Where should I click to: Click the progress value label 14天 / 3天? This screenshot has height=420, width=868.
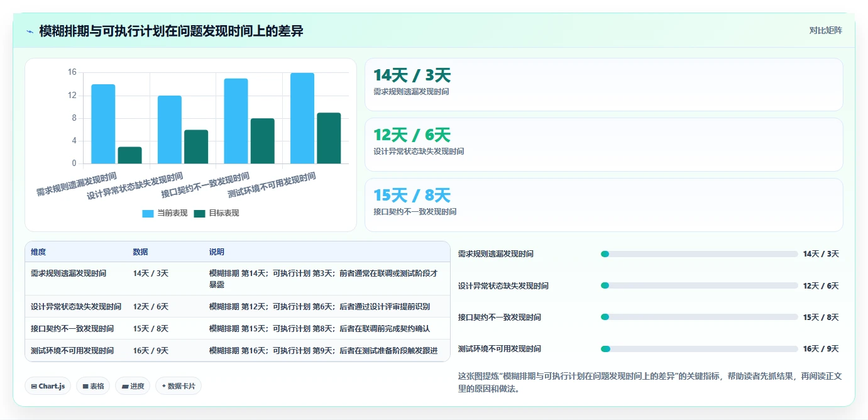click(821, 254)
